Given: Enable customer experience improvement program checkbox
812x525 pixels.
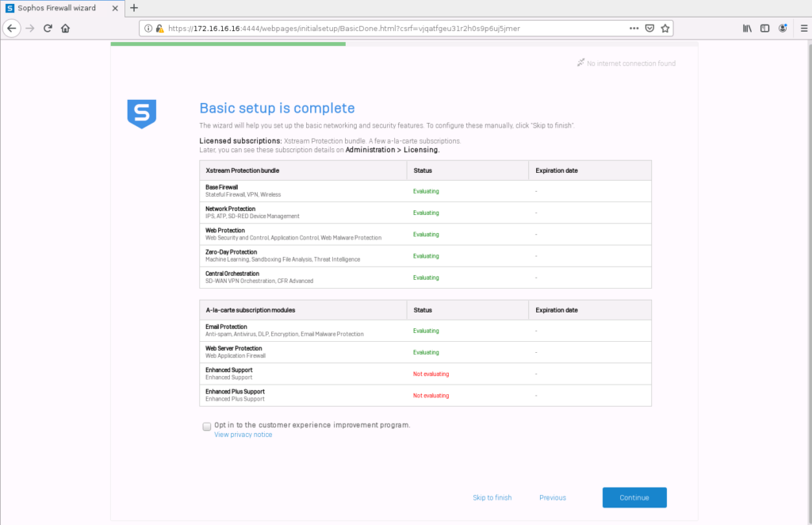Looking at the screenshot, I should click(x=207, y=426).
